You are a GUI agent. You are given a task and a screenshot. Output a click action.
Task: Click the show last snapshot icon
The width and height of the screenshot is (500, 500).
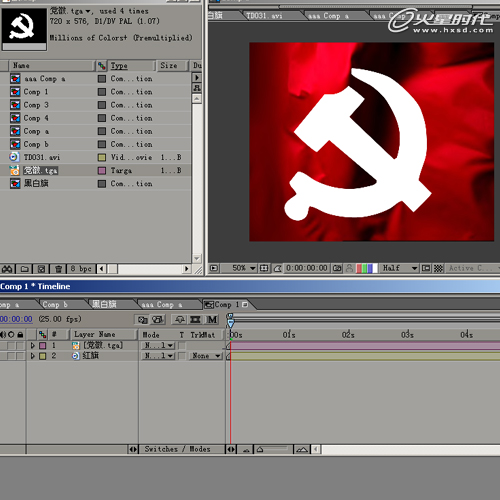tap(349, 268)
